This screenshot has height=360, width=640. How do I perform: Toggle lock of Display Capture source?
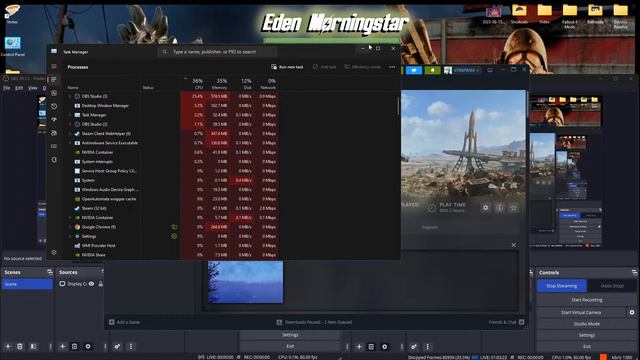(100, 284)
